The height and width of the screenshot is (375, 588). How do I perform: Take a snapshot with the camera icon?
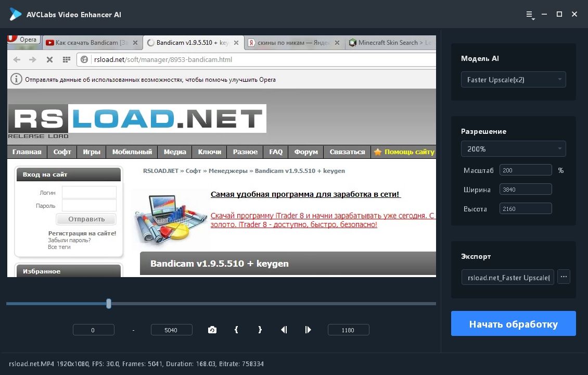click(x=212, y=330)
